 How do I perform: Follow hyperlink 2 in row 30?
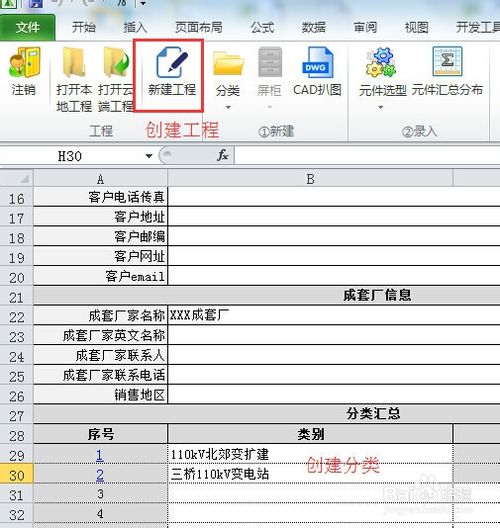100,474
